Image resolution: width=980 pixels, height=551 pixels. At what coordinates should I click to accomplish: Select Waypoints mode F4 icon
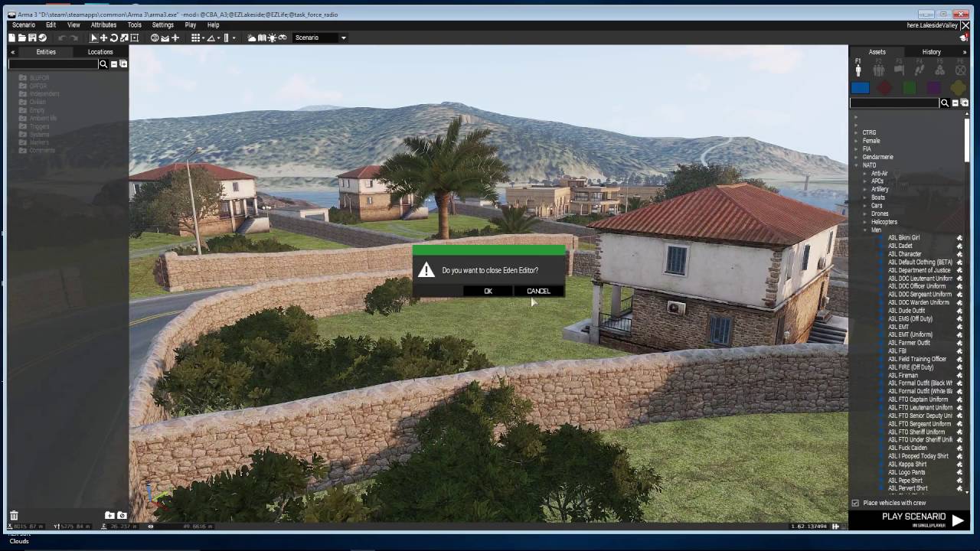coord(920,70)
